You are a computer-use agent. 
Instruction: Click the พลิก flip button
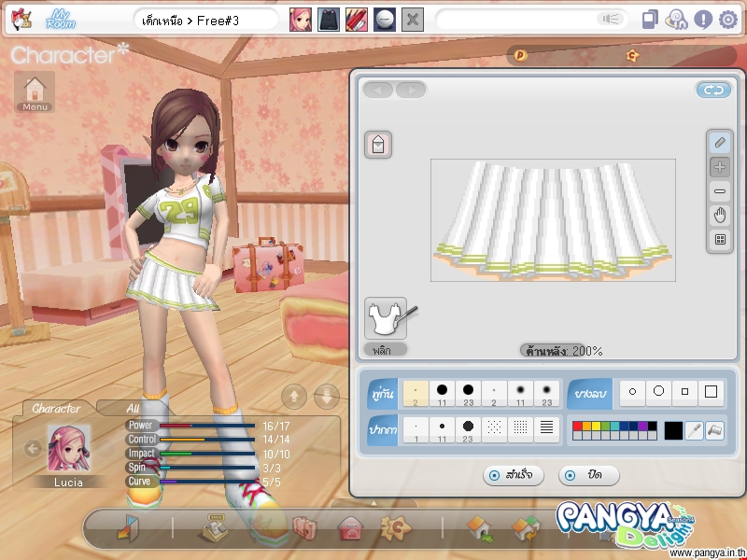coord(386,350)
